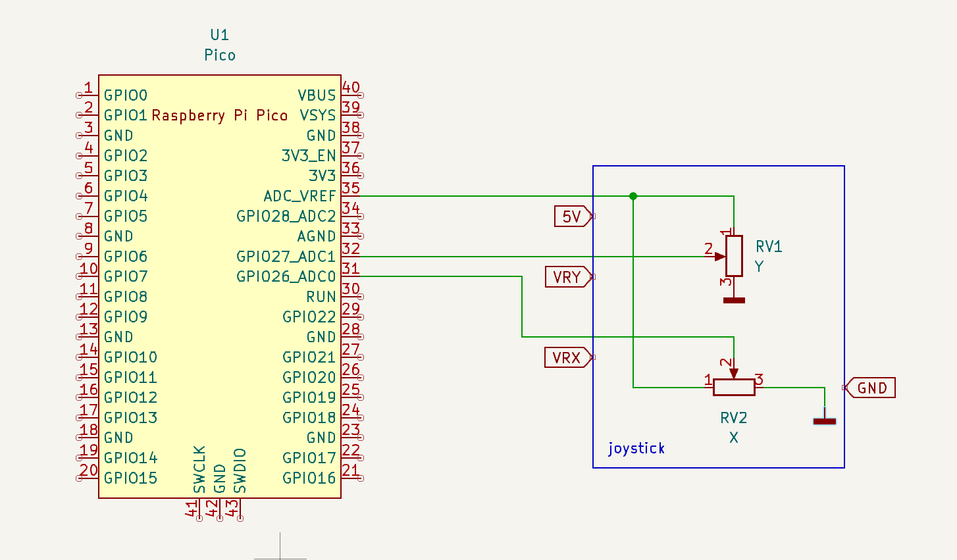Click the SWCLK pin name
The width and height of the screenshot is (957, 560).
click(199, 470)
